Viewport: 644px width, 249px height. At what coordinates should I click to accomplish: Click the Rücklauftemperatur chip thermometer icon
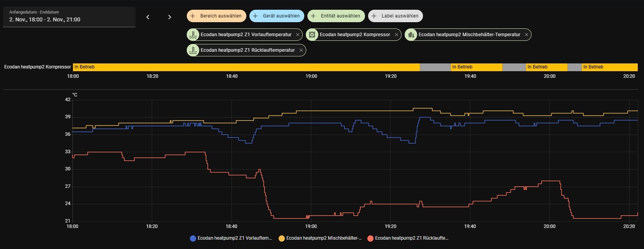pyautogui.click(x=193, y=50)
